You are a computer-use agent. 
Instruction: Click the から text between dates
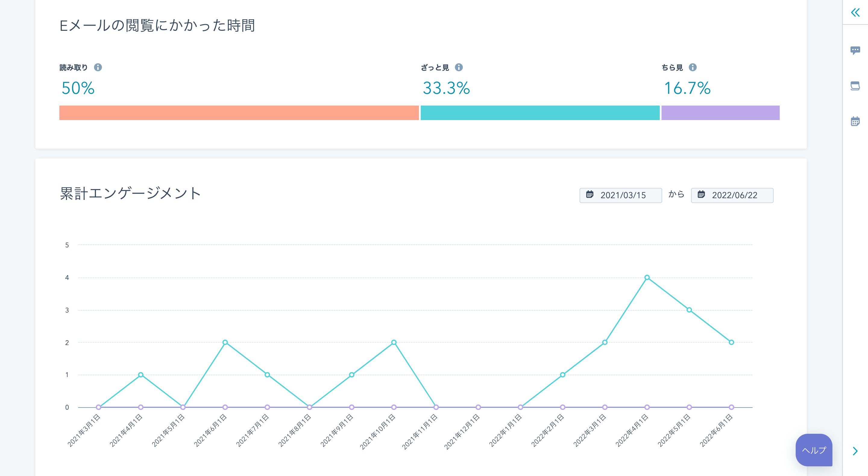[676, 194]
